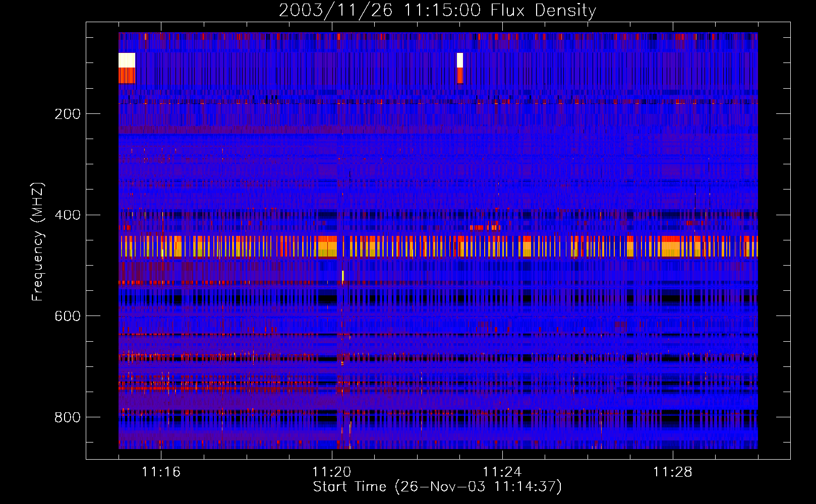The height and width of the screenshot is (504, 816).
Task: Click the 11:28 time tick label
Action: [x=672, y=472]
